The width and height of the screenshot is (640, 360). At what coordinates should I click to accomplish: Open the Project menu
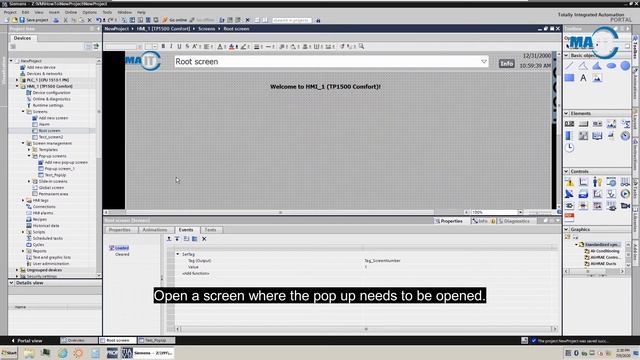(10, 12)
